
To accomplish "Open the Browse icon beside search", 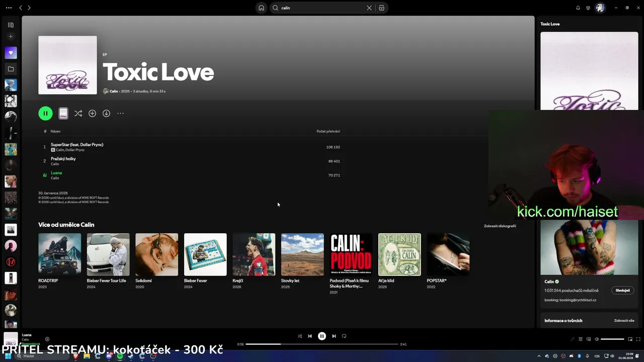I will click(x=381, y=8).
